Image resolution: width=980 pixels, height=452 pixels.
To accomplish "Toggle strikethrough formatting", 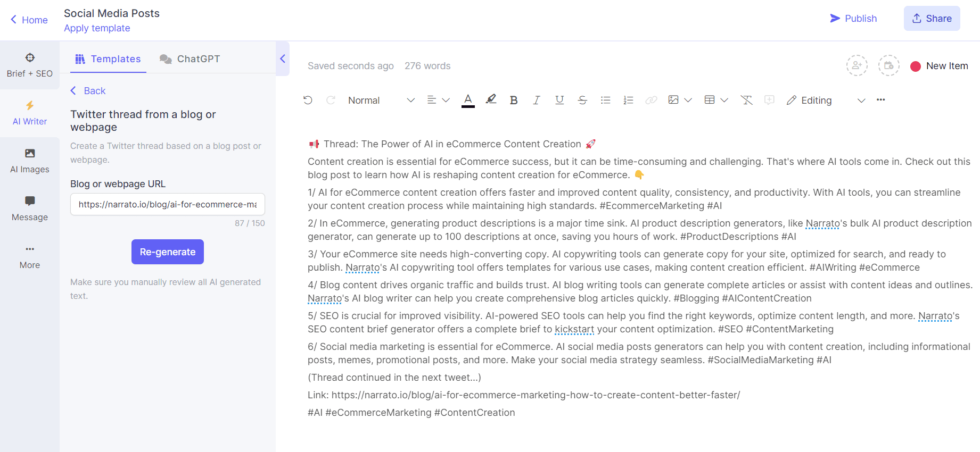I will coord(582,100).
